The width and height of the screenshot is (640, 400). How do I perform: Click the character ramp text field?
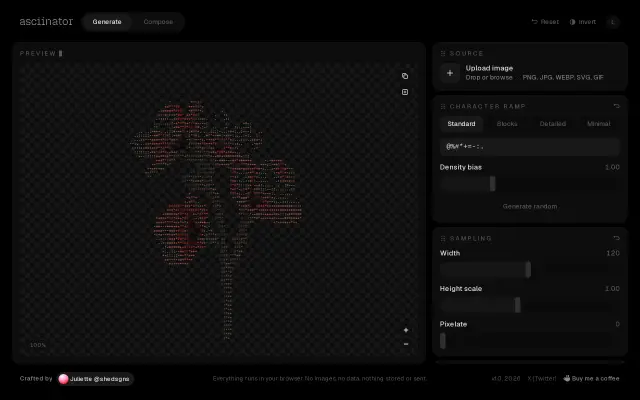click(530, 147)
